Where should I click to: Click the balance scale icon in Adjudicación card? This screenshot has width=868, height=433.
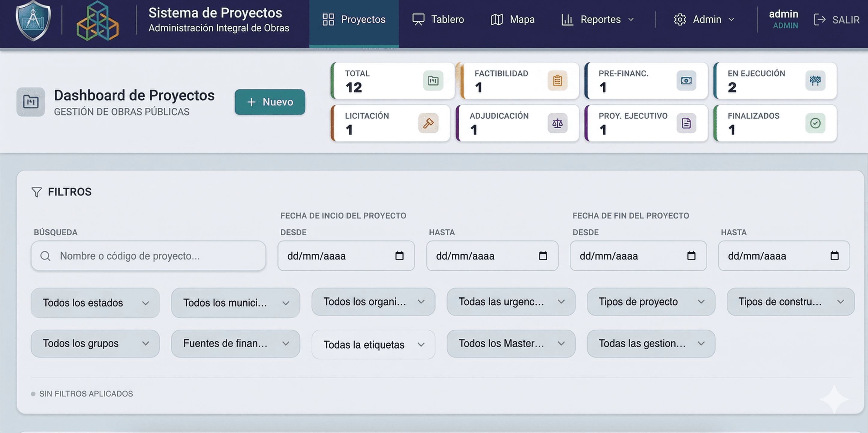click(557, 123)
